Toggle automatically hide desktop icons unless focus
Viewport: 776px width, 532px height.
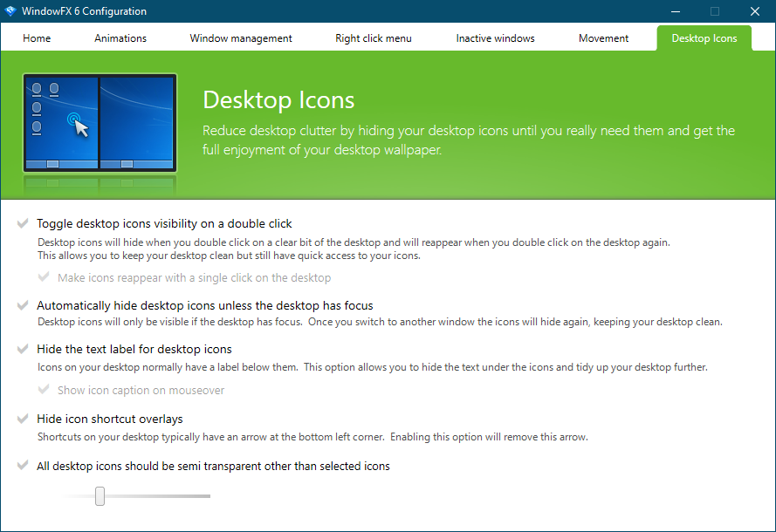23,305
